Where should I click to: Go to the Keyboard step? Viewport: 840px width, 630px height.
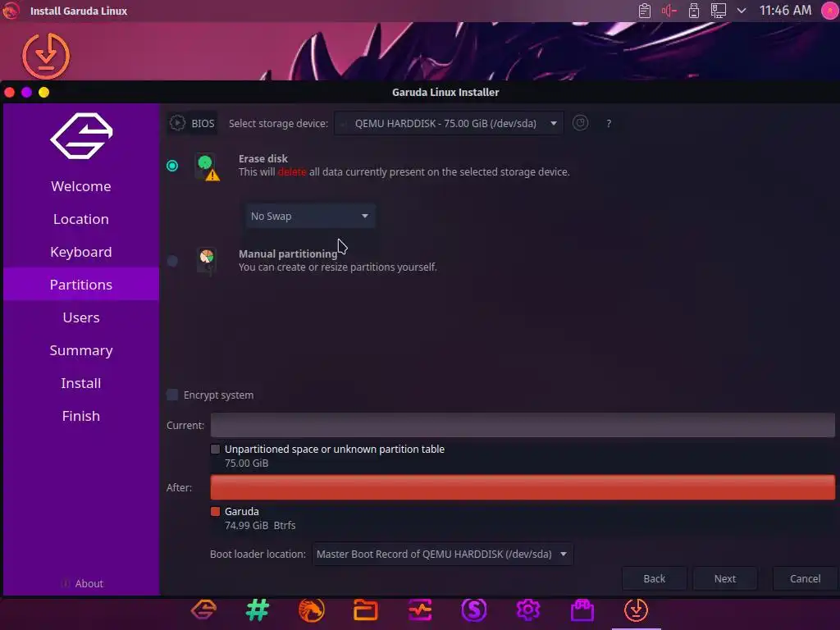pyautogui.click(x=81, y=252)
